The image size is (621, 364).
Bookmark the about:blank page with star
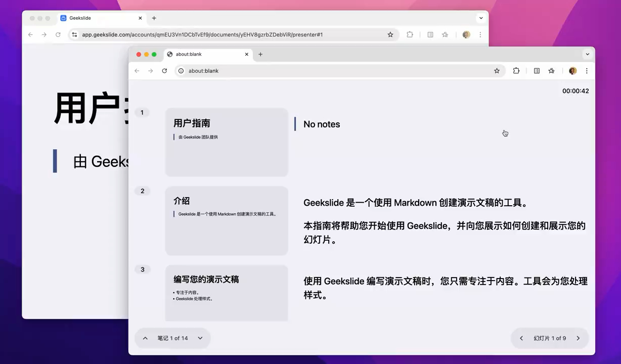point(497,71)
